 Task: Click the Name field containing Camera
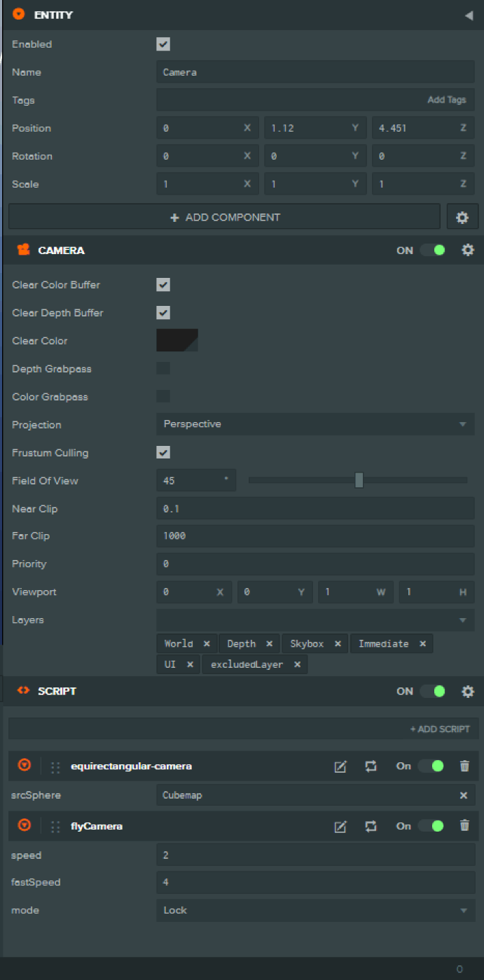315,72
